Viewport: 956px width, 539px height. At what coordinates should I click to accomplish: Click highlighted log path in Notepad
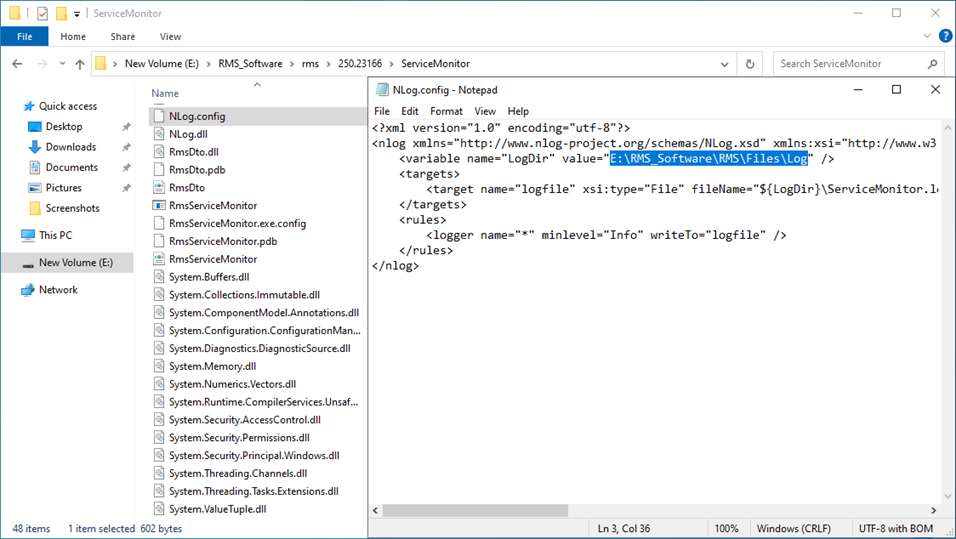709,159
